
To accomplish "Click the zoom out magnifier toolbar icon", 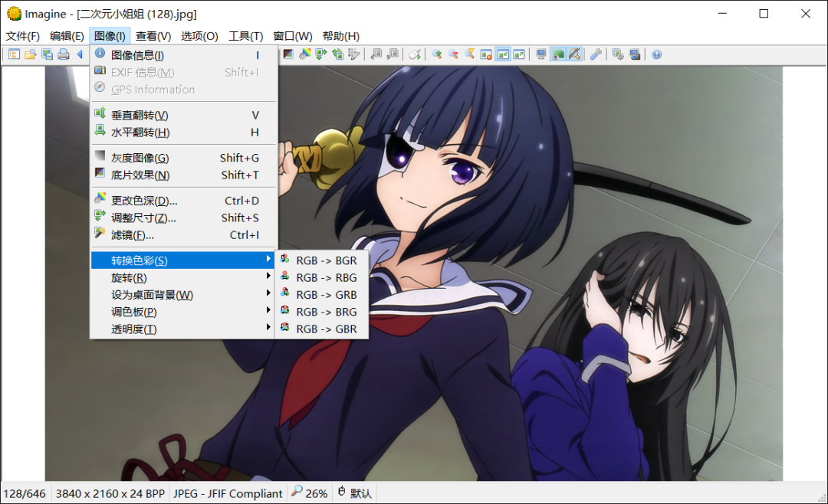I will [453, 54].
